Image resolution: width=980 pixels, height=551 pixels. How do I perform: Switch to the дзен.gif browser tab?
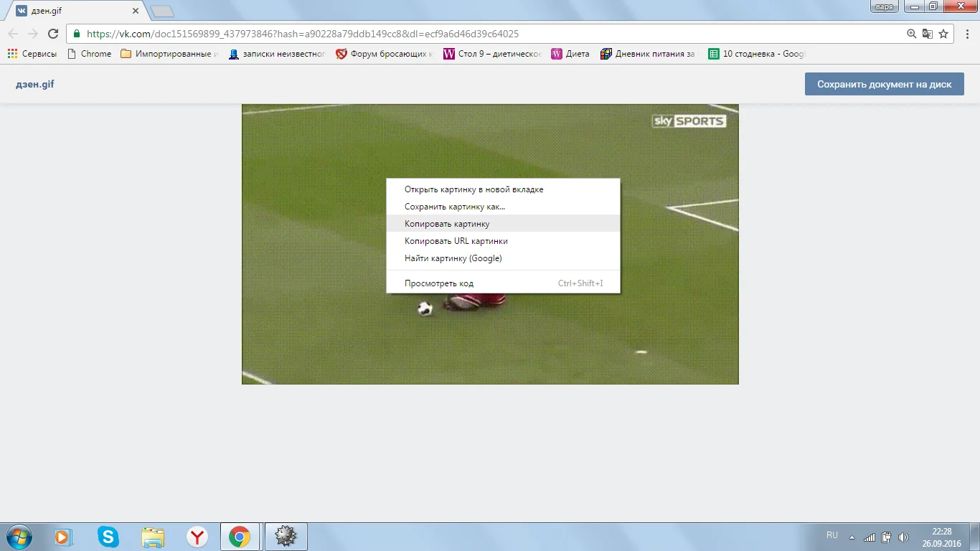tap(77, 11)
